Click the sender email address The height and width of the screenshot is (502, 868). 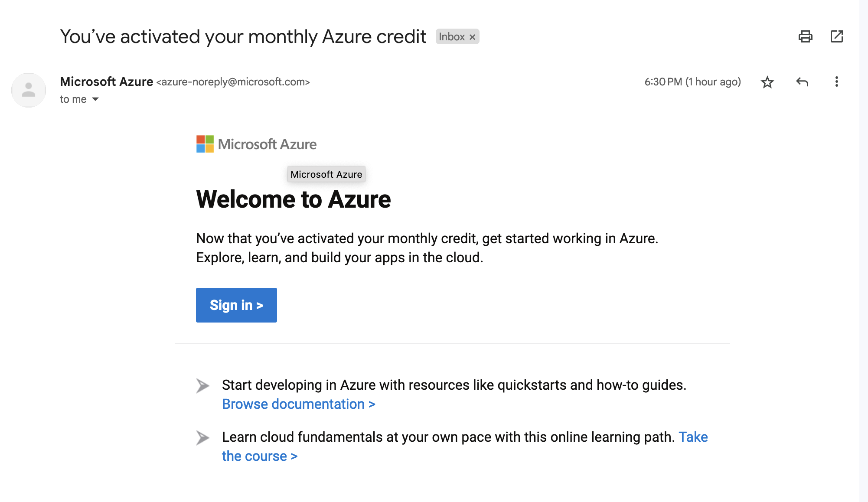coord(233,82)
